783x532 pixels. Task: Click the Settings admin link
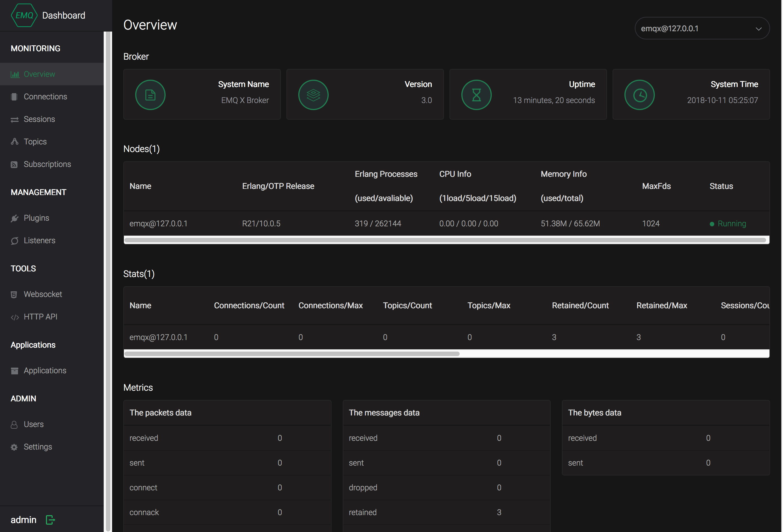37,446
